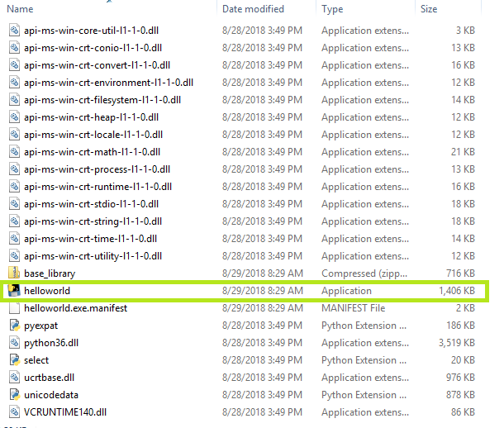
Task: Select the select Python extension icon
Action: (14, 360)
